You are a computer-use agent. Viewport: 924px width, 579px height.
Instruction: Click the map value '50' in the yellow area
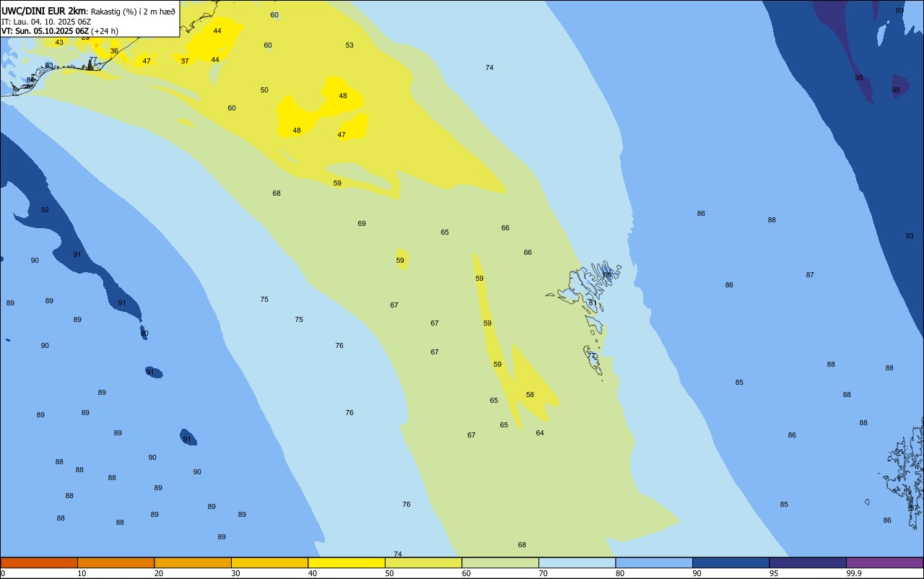point(264,90)
